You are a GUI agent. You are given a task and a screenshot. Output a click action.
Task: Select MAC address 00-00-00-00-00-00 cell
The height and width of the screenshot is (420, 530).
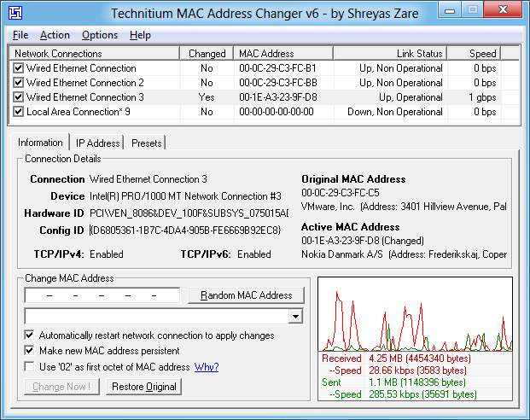click(277, 112)
